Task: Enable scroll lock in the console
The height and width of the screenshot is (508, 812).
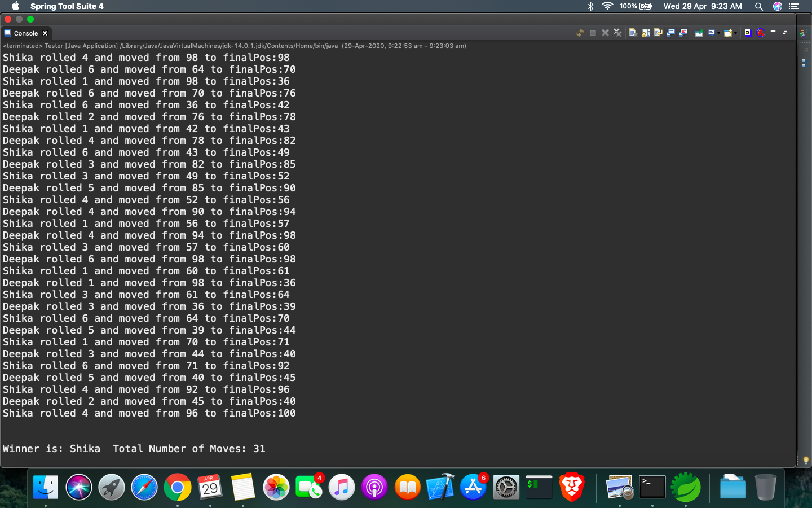Action: 646,33
